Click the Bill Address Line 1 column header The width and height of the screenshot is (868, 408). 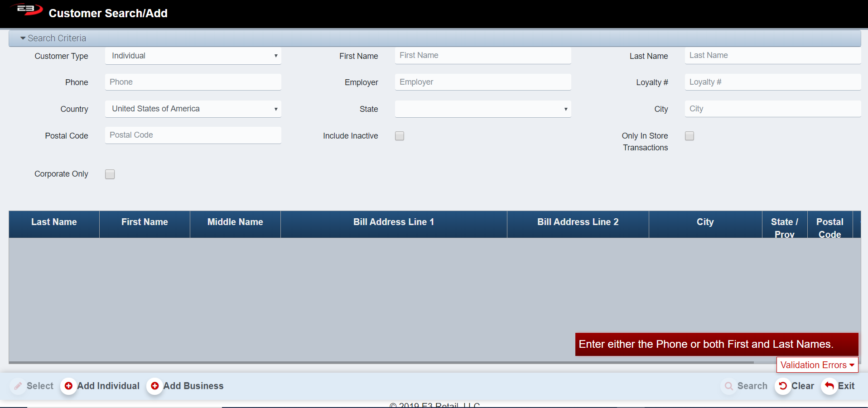393,222
